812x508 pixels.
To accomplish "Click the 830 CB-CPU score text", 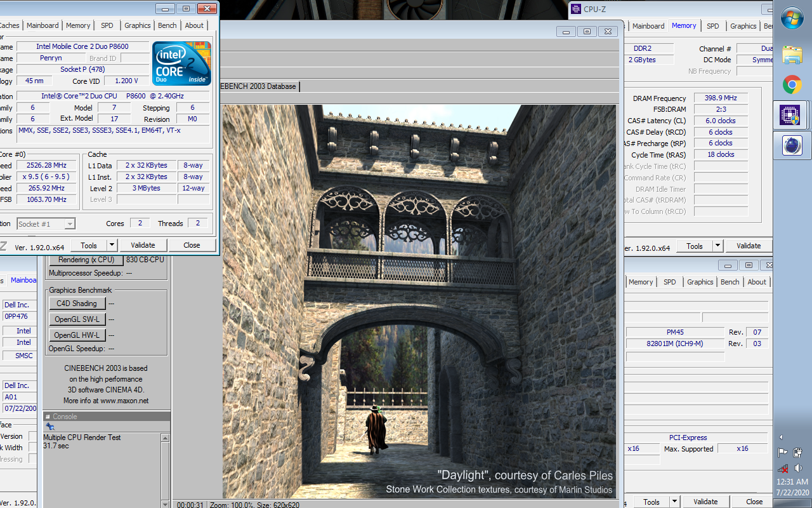I will coord(145,260).
